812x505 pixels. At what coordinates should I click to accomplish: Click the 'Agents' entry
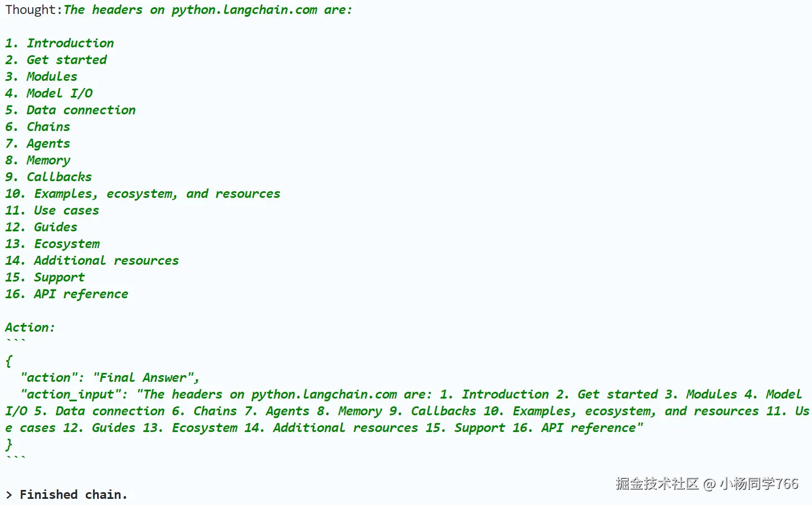[x=49, y=144]
